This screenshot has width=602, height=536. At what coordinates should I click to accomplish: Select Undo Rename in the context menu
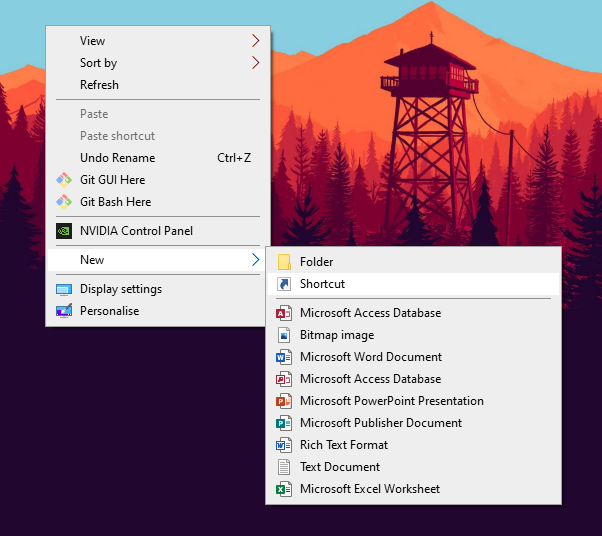point(158,158)
